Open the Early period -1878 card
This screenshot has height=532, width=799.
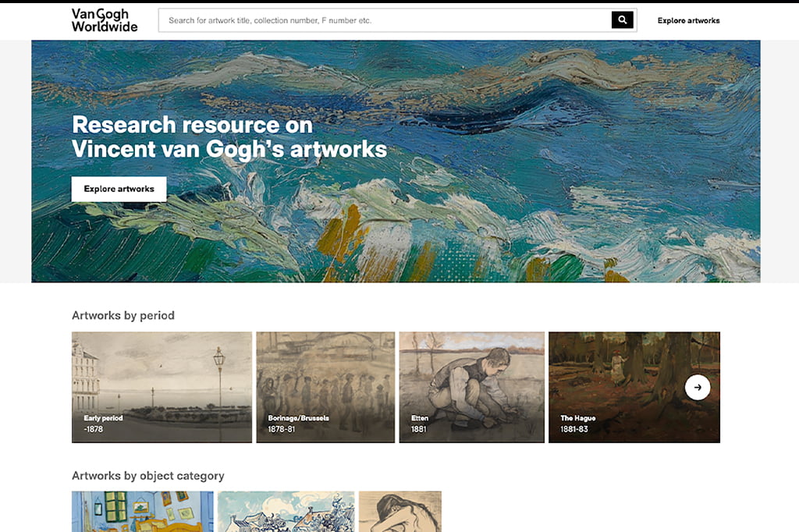(162, 387)
